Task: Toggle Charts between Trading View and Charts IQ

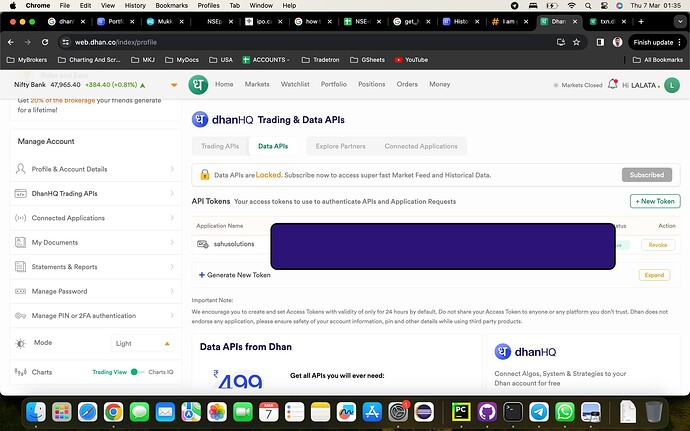Action: 137,372
